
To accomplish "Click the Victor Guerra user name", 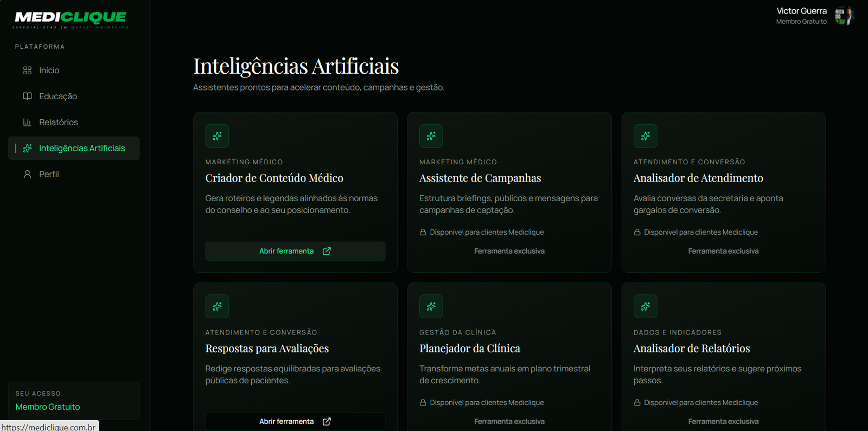I will 801,11.
